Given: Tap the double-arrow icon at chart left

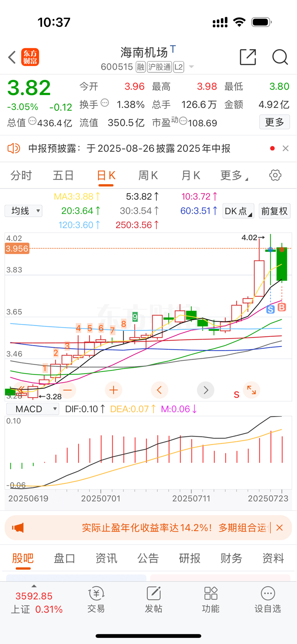Looking at the screenshot, I should [x=21, y=390].
